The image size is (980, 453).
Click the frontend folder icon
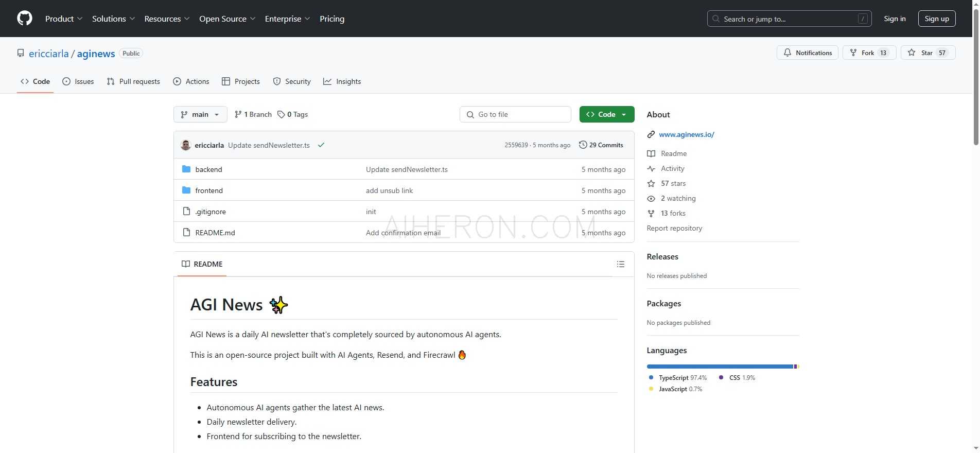tap(186, 190)
